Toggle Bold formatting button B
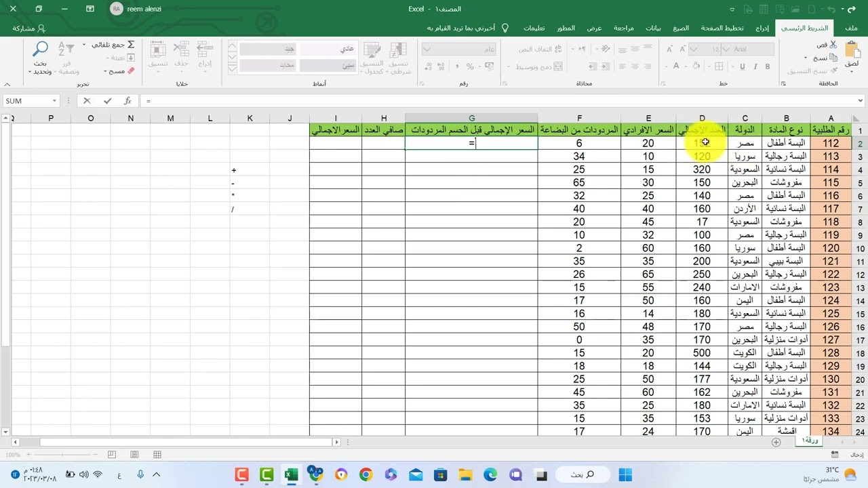 click(768, 66)
